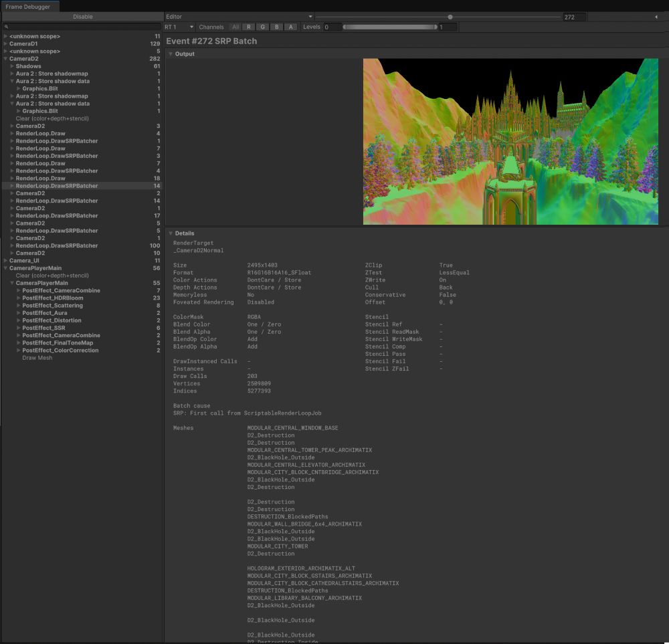This screenshot has width=669, height=644.
Task: Select the PostEffect_Scattering row
Action: click(82, 306)
